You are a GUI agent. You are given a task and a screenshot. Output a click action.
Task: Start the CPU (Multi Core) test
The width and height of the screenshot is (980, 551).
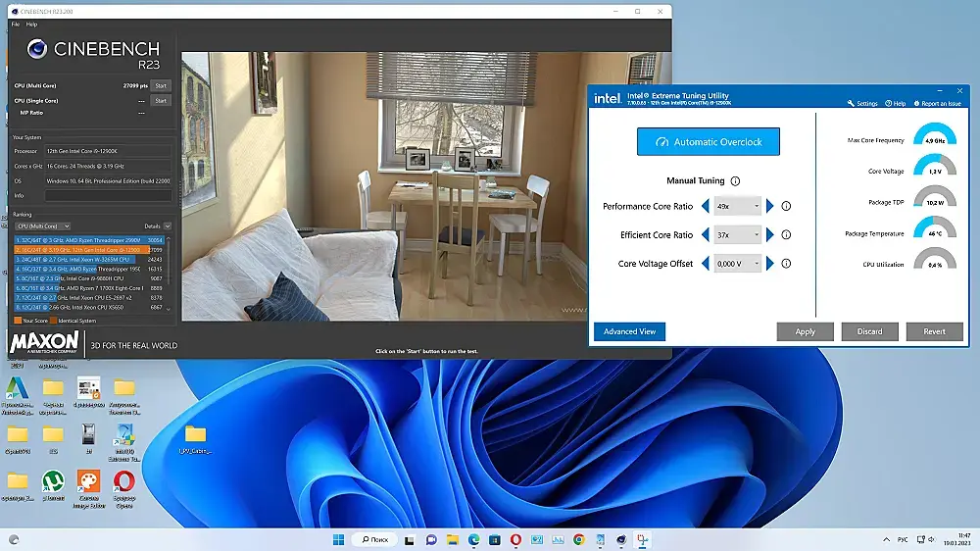click(161, 85)
